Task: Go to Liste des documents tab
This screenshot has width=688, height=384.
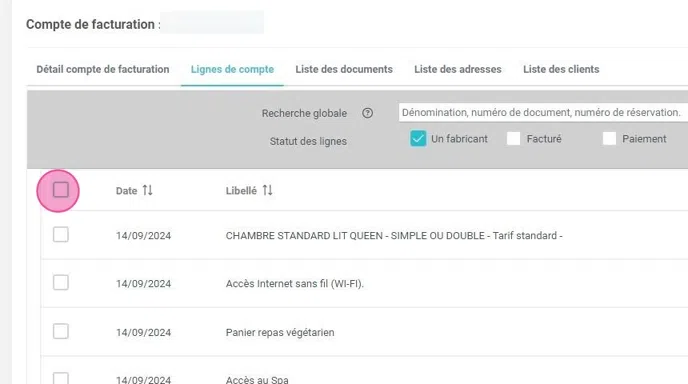Action: tap(344, 69)
